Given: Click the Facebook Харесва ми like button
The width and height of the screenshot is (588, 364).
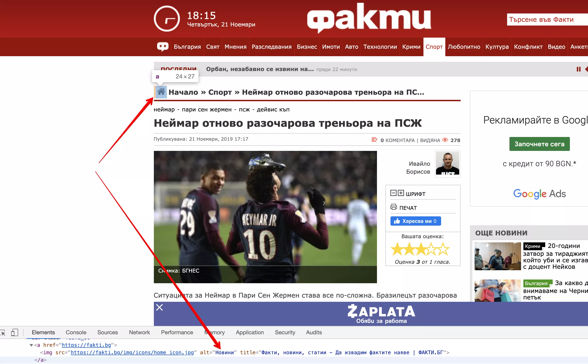Looking at the screenshot, I should pyautogui.click(x=416, y=221).
